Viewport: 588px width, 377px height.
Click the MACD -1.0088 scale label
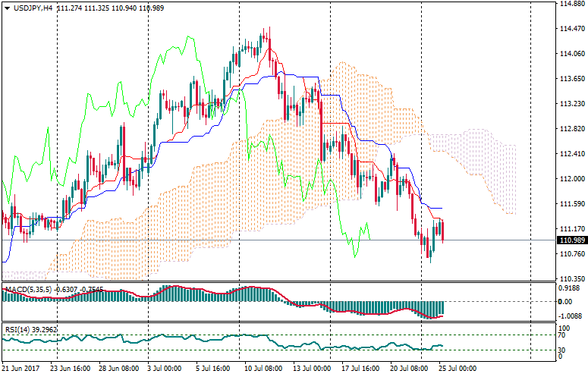tap(570, 316)
